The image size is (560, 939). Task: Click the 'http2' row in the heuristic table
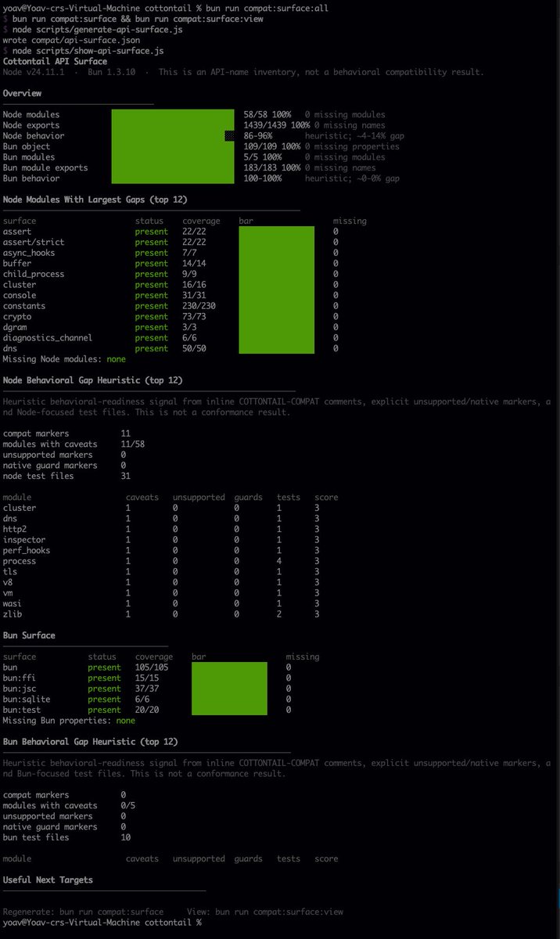click(x=160, y=529)
